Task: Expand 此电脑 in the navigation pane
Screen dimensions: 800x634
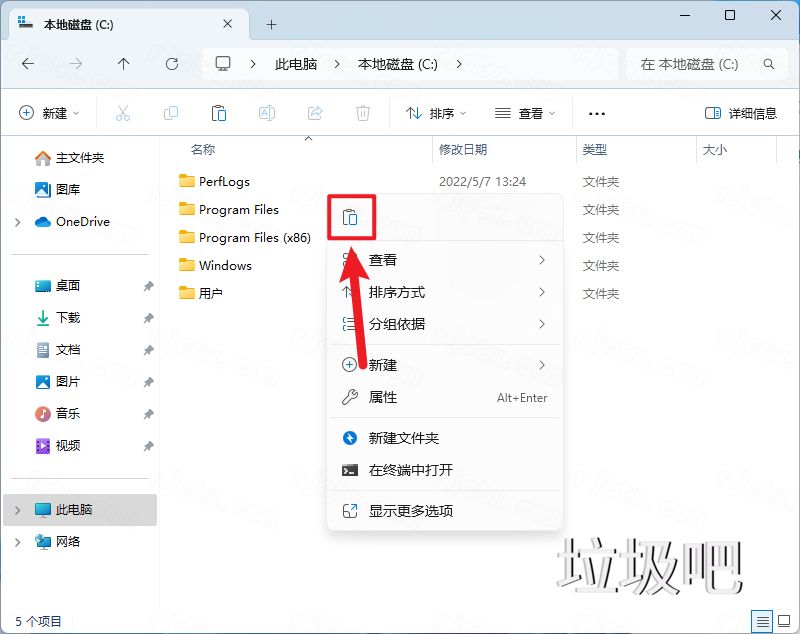Action: (17, 510)
